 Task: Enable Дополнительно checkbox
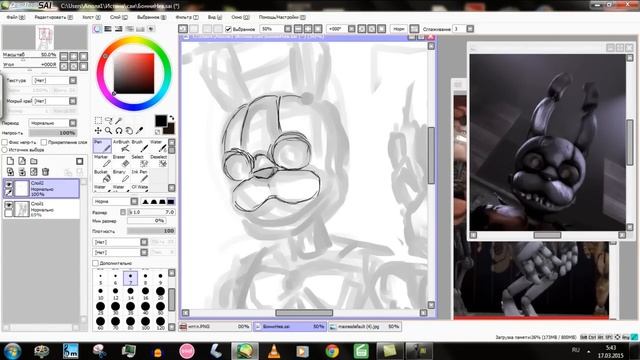click(x=96, y=263)
